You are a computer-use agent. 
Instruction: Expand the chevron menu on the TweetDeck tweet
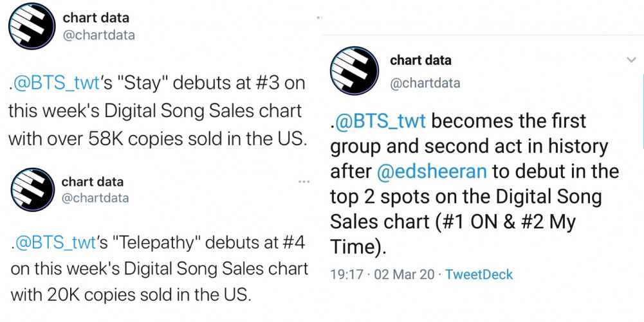pyautogui.click(x=631, y=60)
